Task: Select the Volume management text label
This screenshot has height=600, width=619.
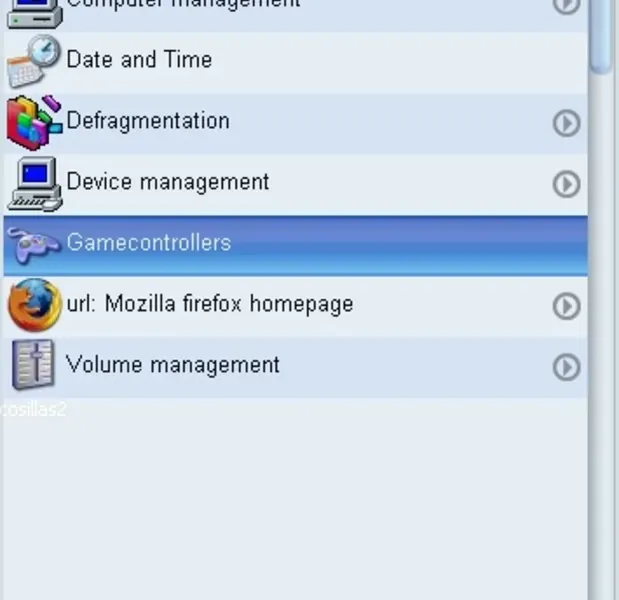Action: [173, 365]
